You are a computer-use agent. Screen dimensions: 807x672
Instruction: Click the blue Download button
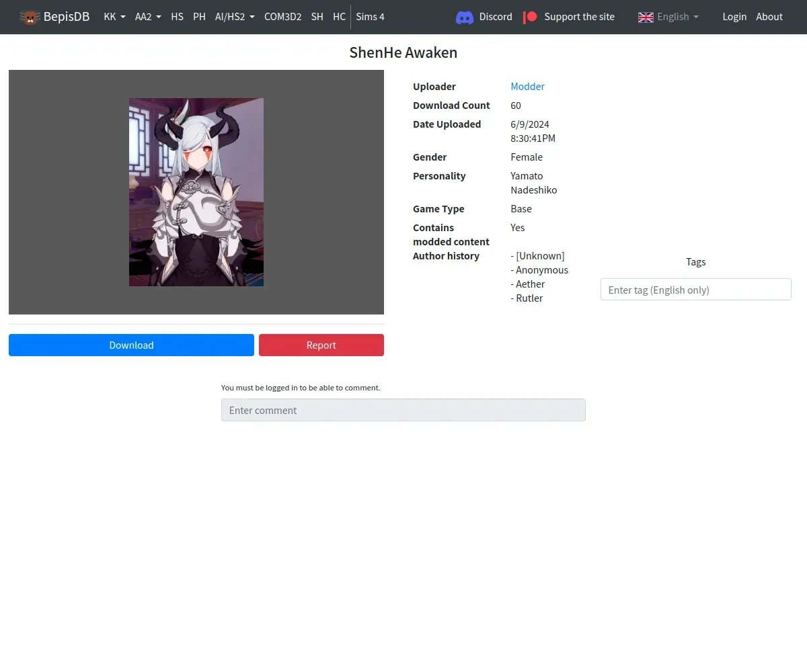click(131, 345)
